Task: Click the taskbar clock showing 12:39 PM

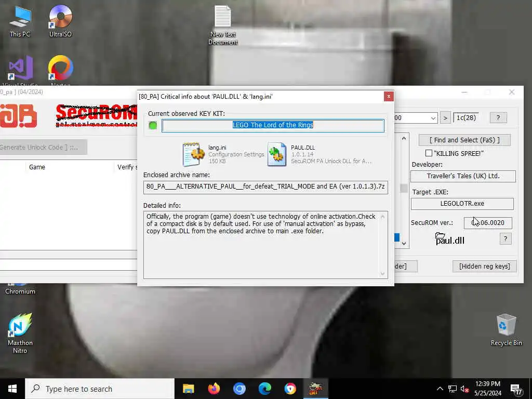Action: 488,389
